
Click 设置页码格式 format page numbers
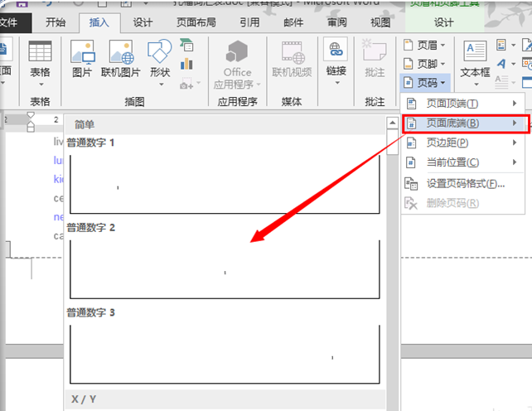(462, 183)
